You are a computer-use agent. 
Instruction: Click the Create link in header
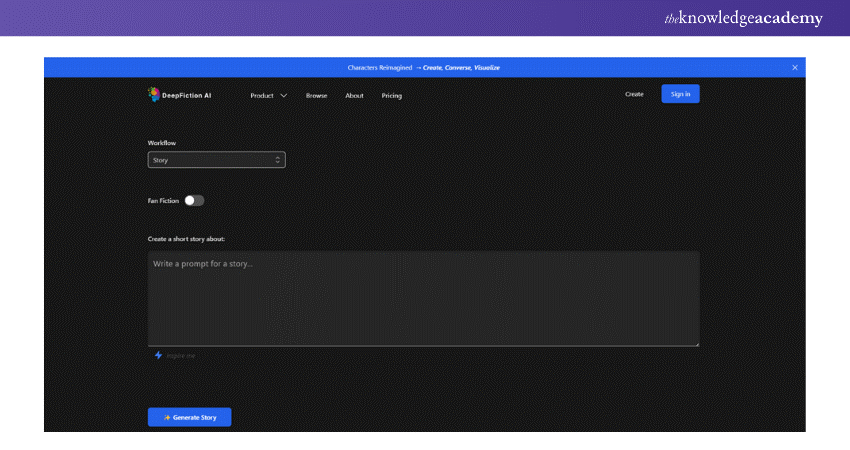click(634, 94)
